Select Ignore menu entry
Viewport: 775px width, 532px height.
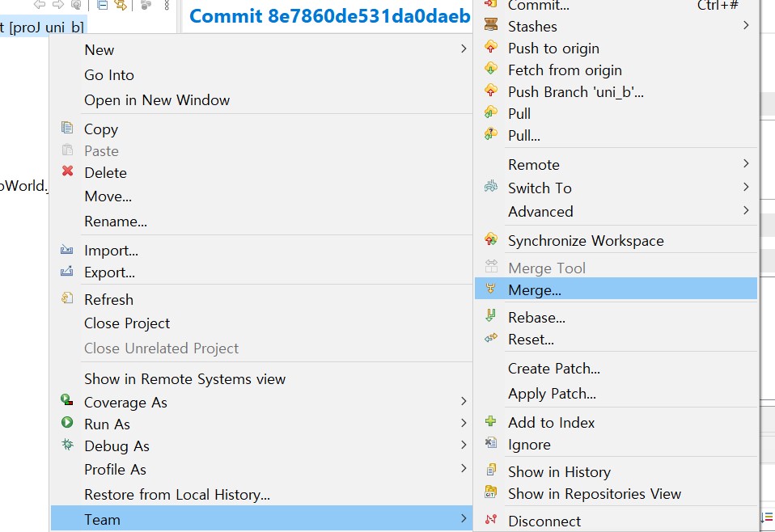coord(616,445)
